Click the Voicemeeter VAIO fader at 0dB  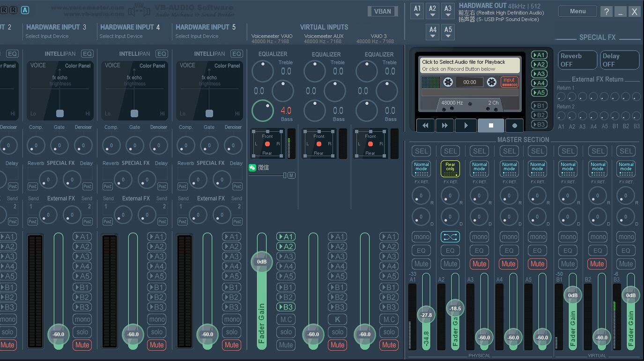click(x=262, y=262)
